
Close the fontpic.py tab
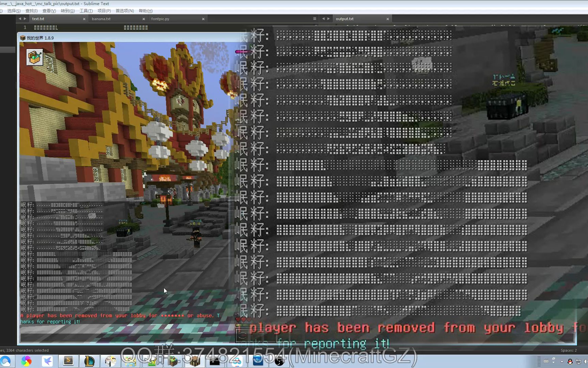[203, 19]
